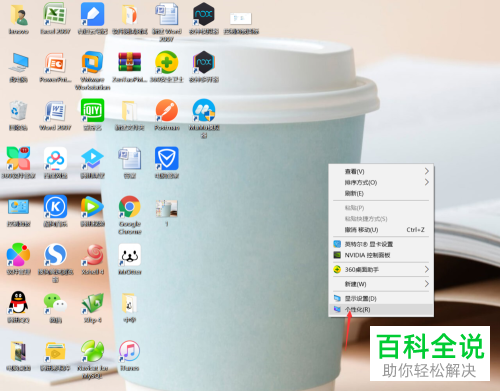Expand the 查看(V) submenu
500x391 pixels.
tap(381, 171)
